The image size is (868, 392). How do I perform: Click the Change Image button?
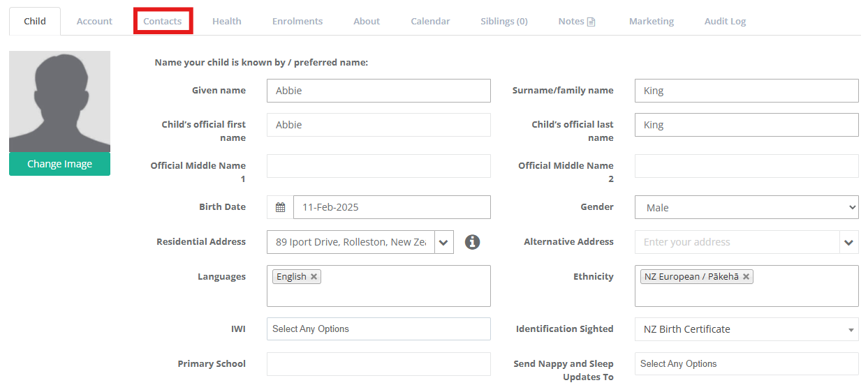pyautogui.click(x=59, y=164)
